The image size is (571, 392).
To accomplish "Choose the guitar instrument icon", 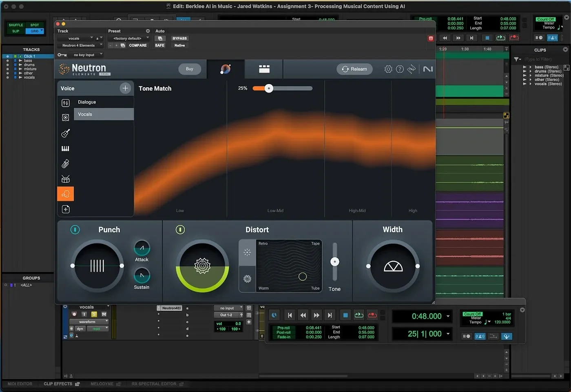I will [x=65, y=133].
